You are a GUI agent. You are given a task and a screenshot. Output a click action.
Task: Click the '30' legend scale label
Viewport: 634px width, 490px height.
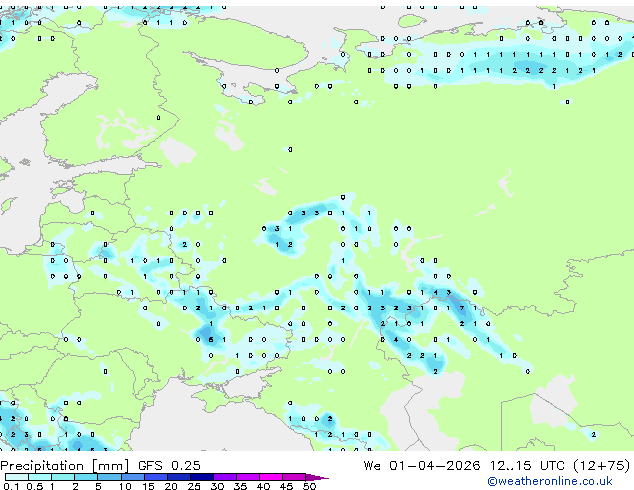coord(217,486)
